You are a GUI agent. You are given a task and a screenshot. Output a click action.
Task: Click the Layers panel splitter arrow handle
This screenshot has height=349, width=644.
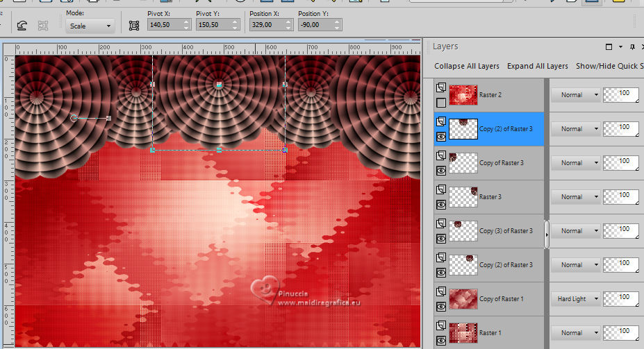tap(547, 235)
